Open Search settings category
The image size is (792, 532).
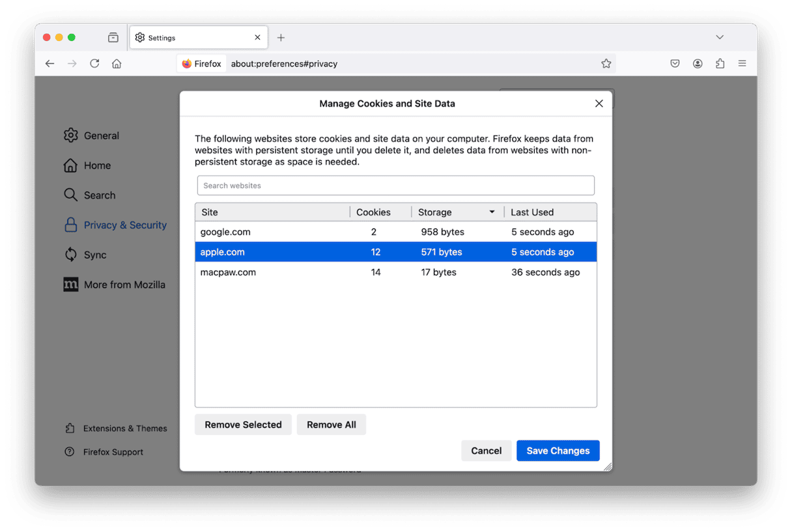click(x=90, y=195)
